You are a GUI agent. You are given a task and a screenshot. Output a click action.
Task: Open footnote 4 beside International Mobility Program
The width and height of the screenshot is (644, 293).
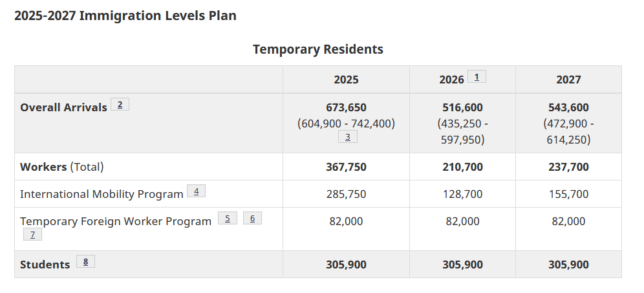pyautogui.click(x=197, y=191)
